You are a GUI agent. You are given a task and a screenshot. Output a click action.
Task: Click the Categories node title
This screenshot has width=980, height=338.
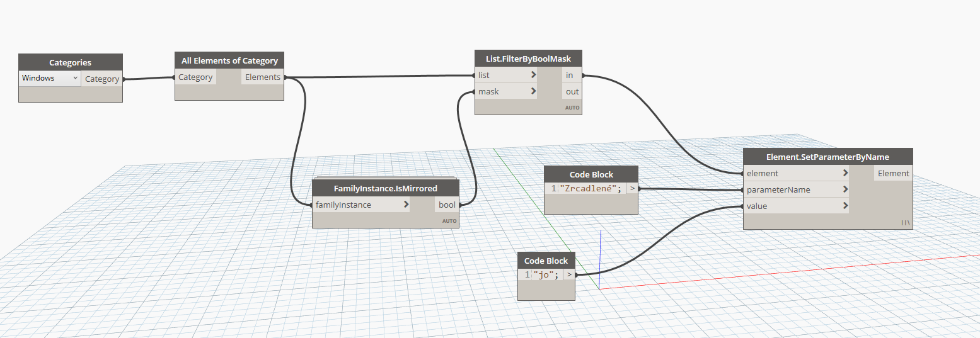tap(70, 62)
